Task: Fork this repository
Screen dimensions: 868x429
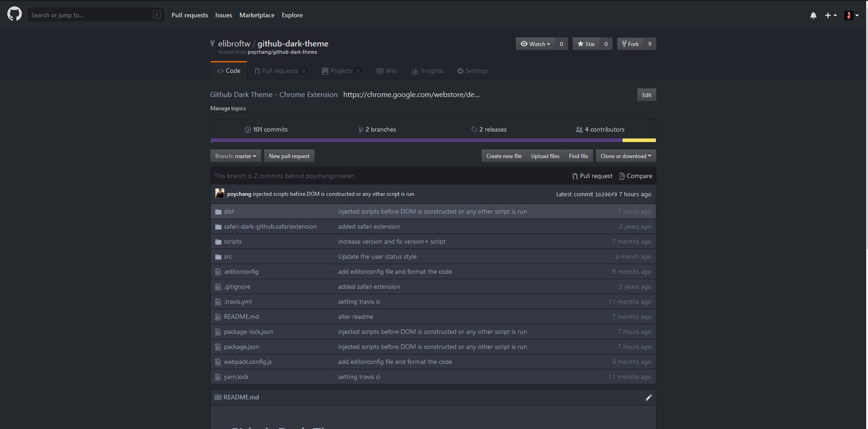Action: click(630, 44)
